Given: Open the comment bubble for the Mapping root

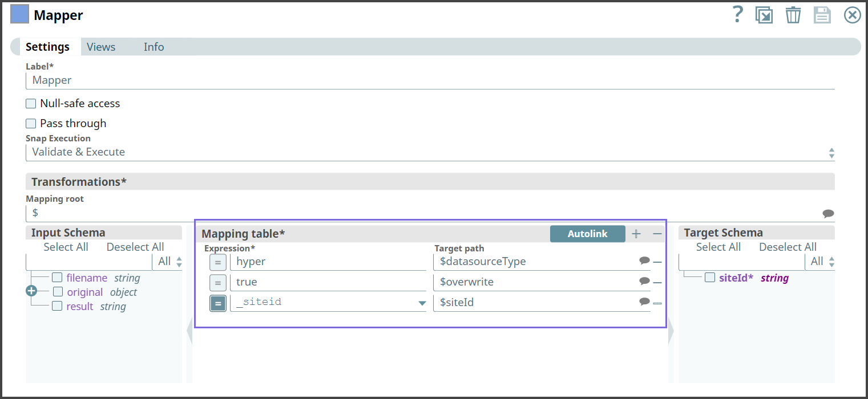Looking at the screenshot, I should tap(829, 213).
